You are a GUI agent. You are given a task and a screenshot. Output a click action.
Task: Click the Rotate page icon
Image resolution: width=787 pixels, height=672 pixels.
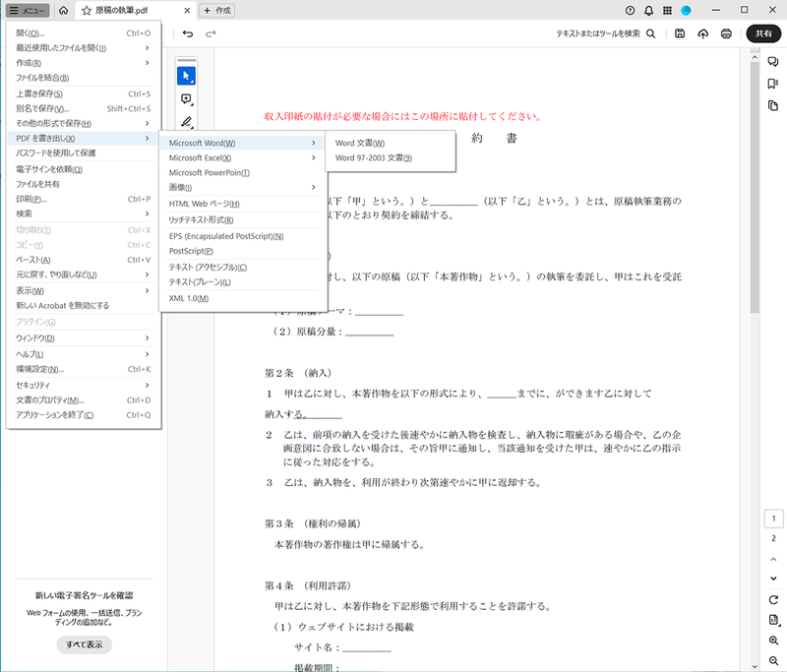pyautogui.click(x=773, y=600)
